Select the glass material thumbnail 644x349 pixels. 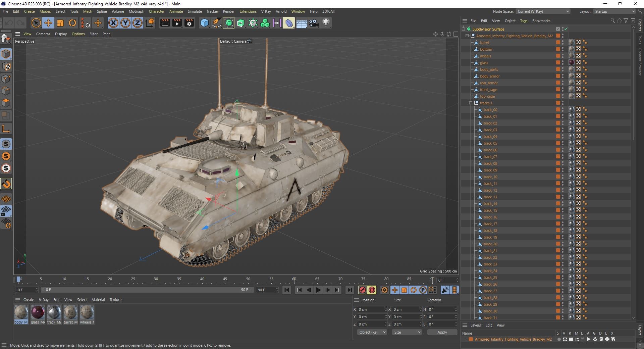[38, 312]
